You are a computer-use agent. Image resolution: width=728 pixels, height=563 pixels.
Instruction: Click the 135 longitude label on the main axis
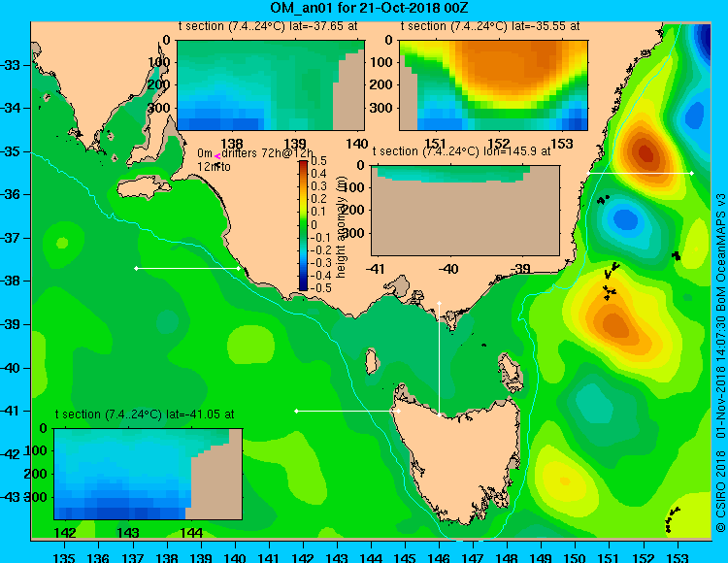64,557
